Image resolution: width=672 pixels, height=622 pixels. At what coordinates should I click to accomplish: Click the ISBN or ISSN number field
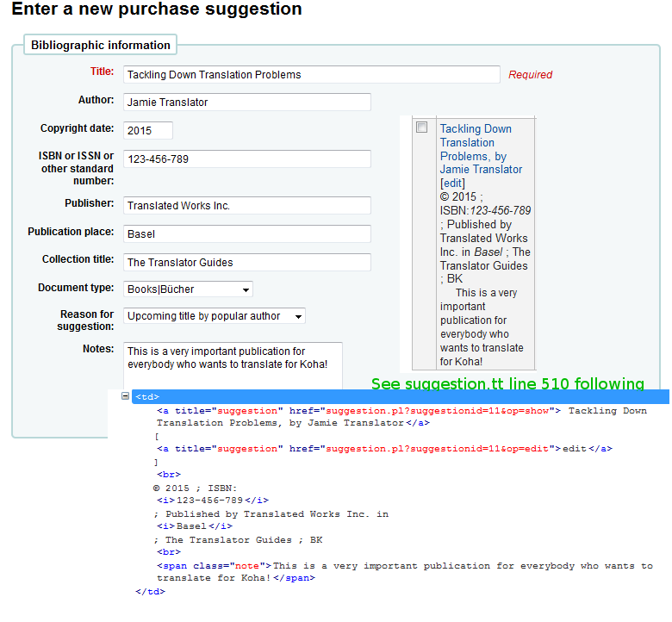pyautogui.click(x=246, y=159)
